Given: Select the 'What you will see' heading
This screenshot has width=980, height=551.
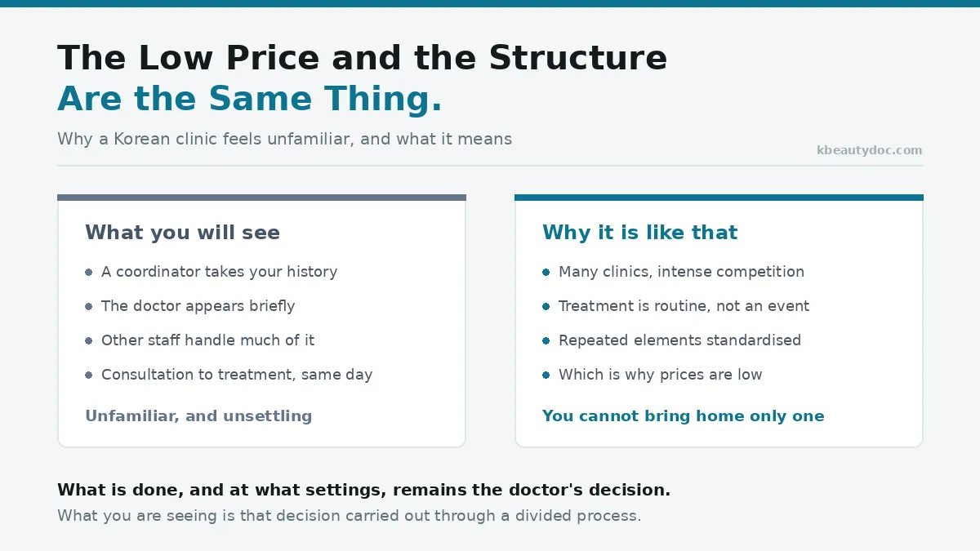Looking at the screenshot, I should pos(182,233).
